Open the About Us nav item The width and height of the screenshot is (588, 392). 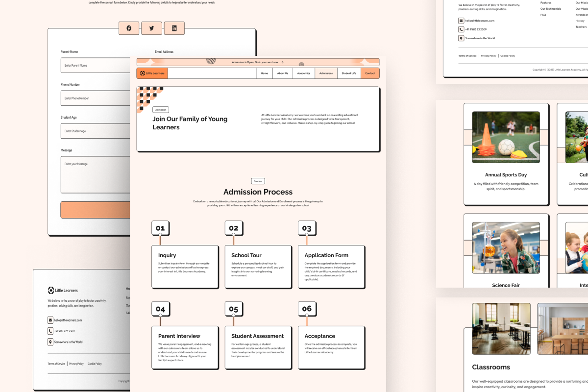283,73
